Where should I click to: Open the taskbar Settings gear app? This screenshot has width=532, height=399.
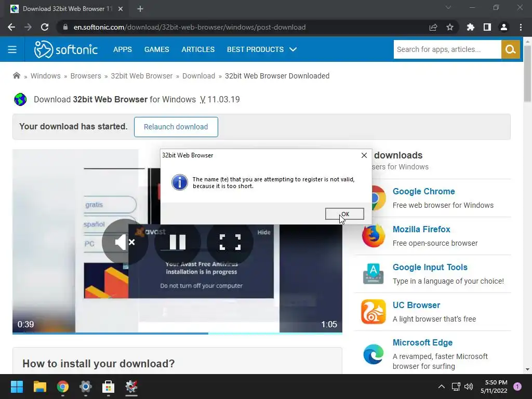tap(86, 387)
